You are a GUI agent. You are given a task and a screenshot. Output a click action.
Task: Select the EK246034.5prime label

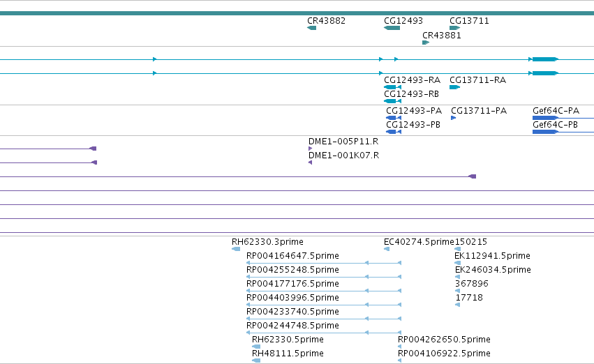(x=493, y=270)
